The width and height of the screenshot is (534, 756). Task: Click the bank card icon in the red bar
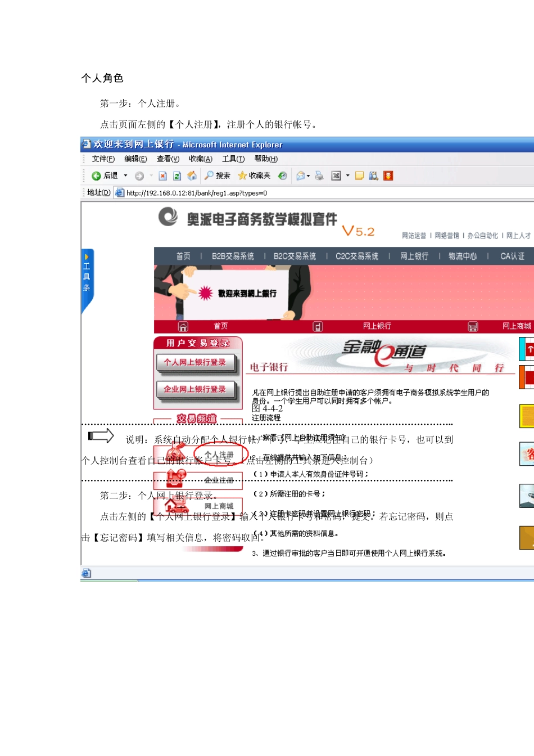coord(318,327)
